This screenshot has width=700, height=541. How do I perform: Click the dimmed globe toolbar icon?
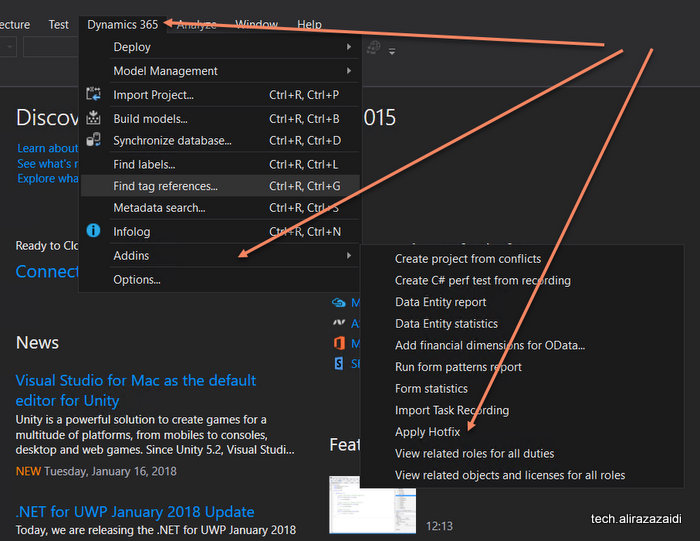point(374,47)
